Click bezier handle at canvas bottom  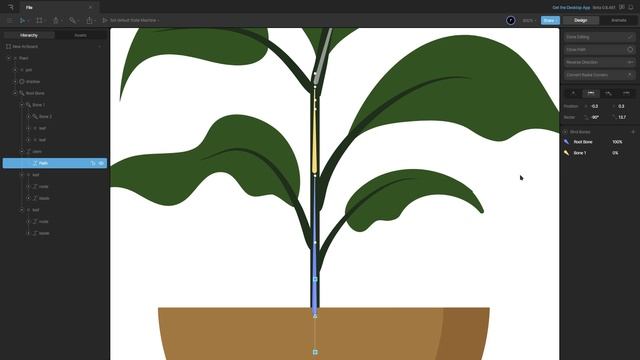315,352
